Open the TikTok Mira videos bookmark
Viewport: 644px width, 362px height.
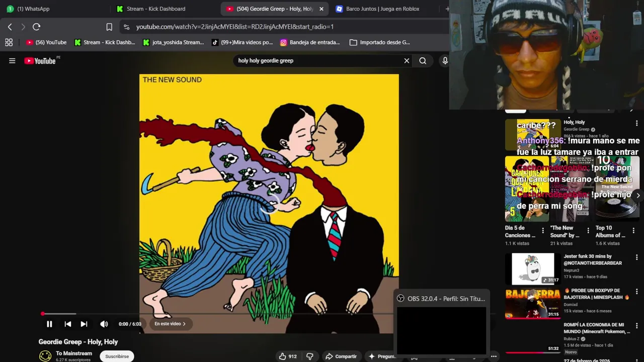pyautogui.click(x=242, y=42)
